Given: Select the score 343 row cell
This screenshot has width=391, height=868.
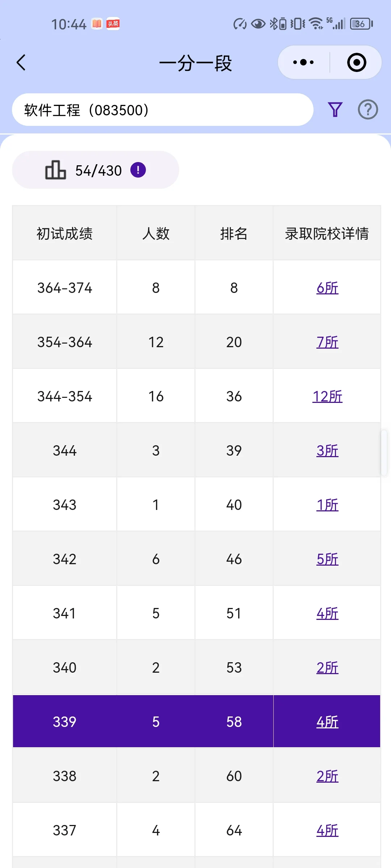Looking at the screenshot, I should coord(64,505).
